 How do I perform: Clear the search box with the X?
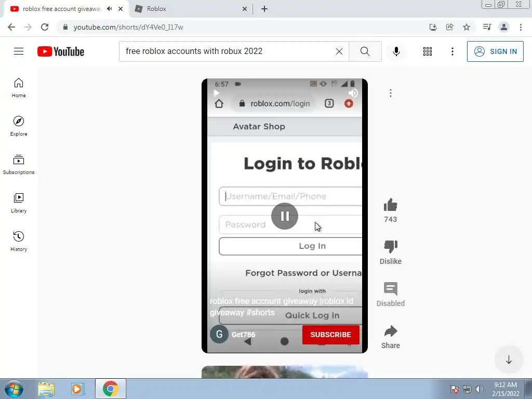pyautogui.click(x=339, y=51)
